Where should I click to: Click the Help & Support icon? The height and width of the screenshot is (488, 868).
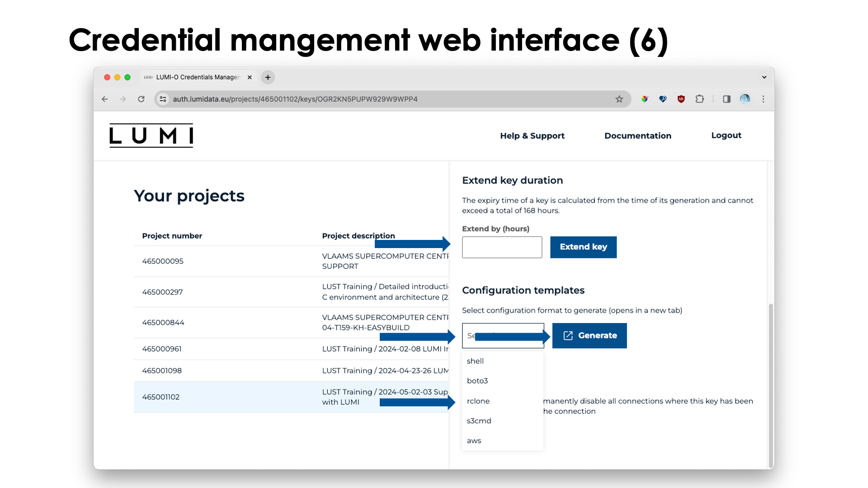click(533, 135)
